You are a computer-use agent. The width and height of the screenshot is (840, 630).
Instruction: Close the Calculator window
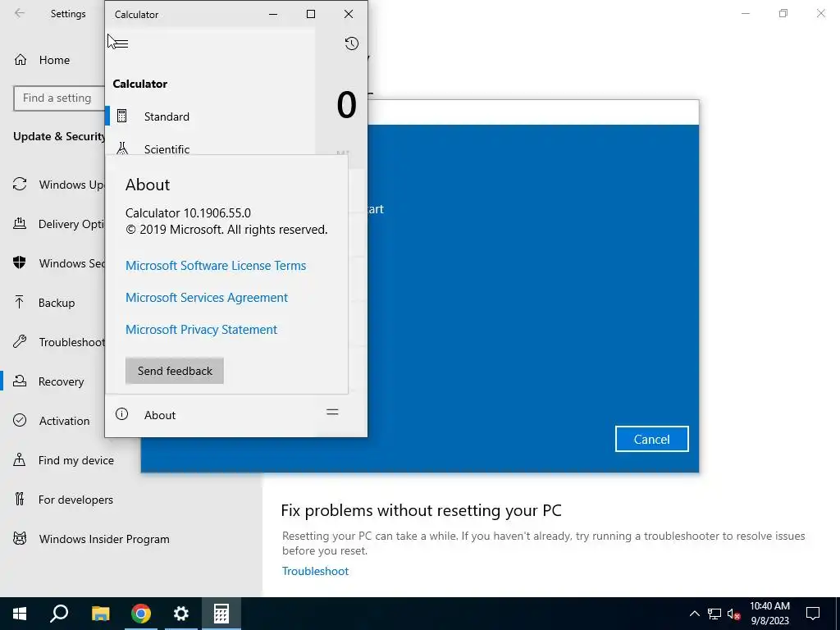(349, 14)
